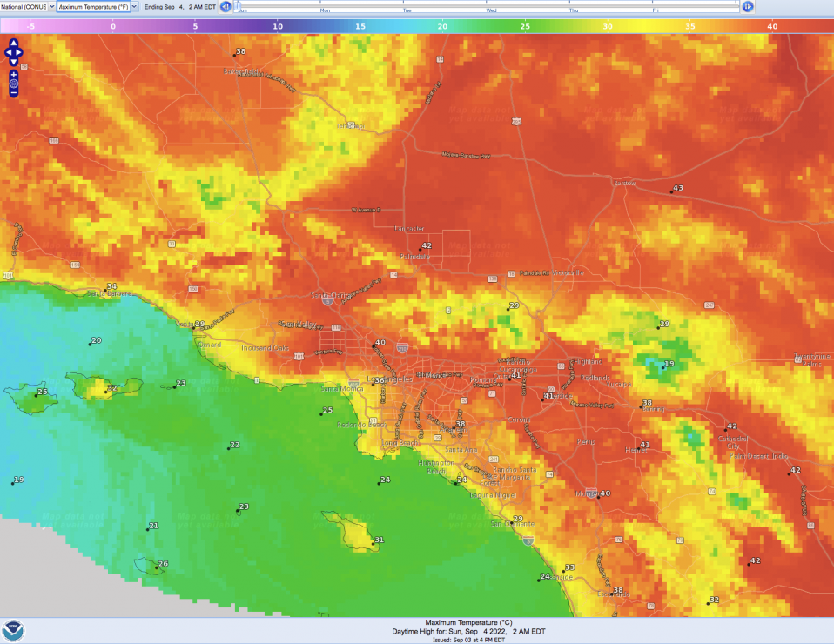The width and height of the screenshot is (834, 644).
Task: Jump to Wed on the time slider
Action: (491, 10)
